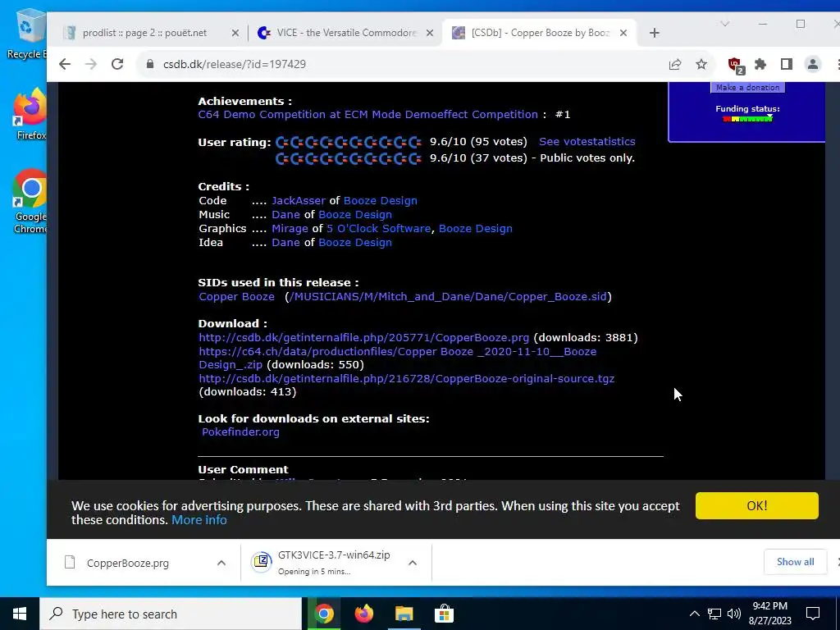
Task: Click Show all downloads
Action: 795,561
